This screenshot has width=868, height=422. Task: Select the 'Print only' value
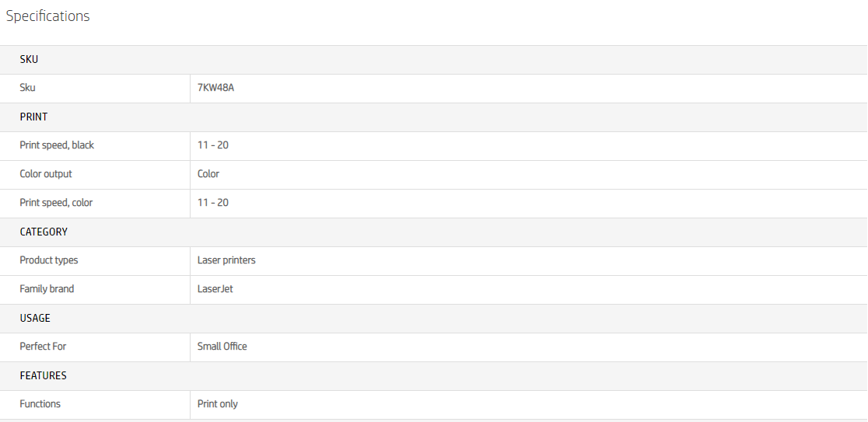[218, 404]
